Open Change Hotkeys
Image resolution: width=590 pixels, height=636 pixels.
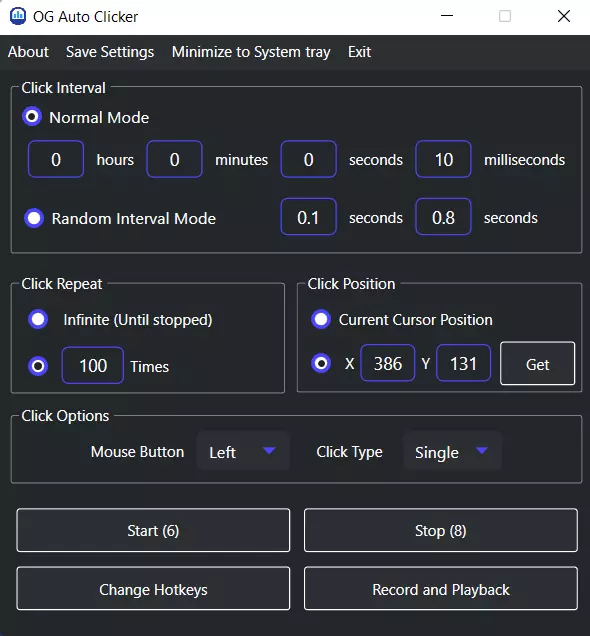click(153, 589)
